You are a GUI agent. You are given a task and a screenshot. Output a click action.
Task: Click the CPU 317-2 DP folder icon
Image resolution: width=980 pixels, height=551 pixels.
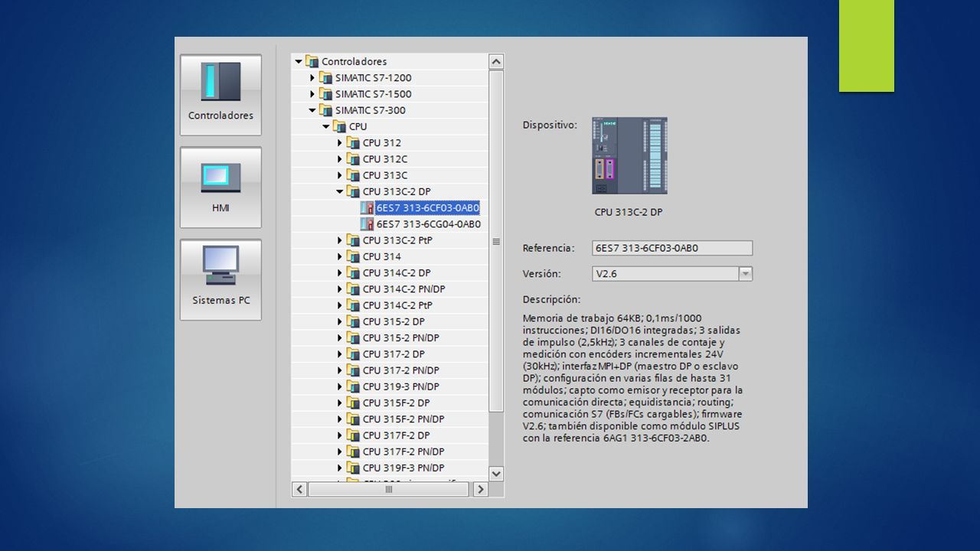tap(353, 354)
